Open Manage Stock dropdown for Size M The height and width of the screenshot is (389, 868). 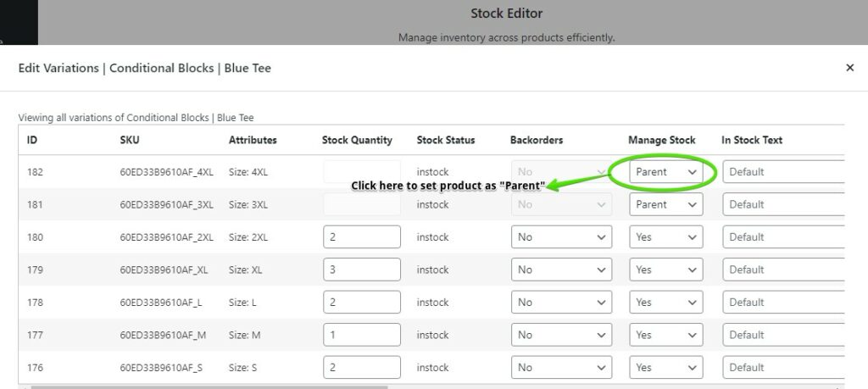click(666, 336)
